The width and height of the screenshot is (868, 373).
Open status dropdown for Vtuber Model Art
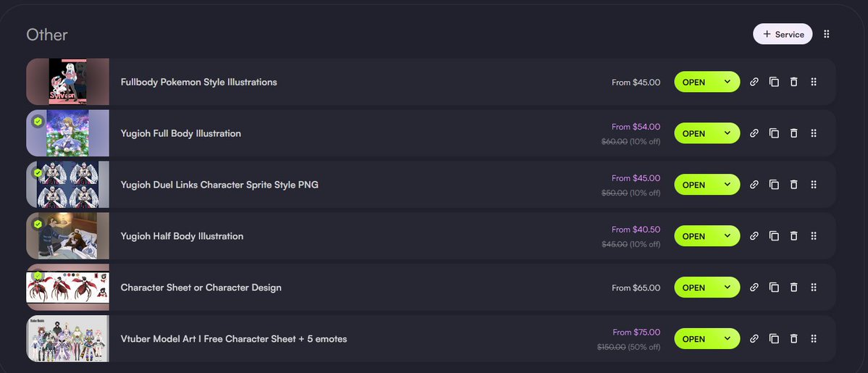coord(707,339)
